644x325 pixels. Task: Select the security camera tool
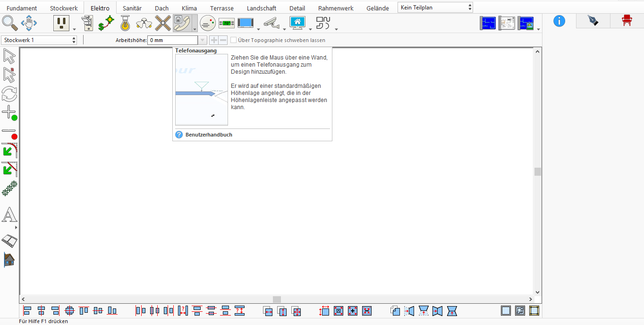click(x=271, y=23)
